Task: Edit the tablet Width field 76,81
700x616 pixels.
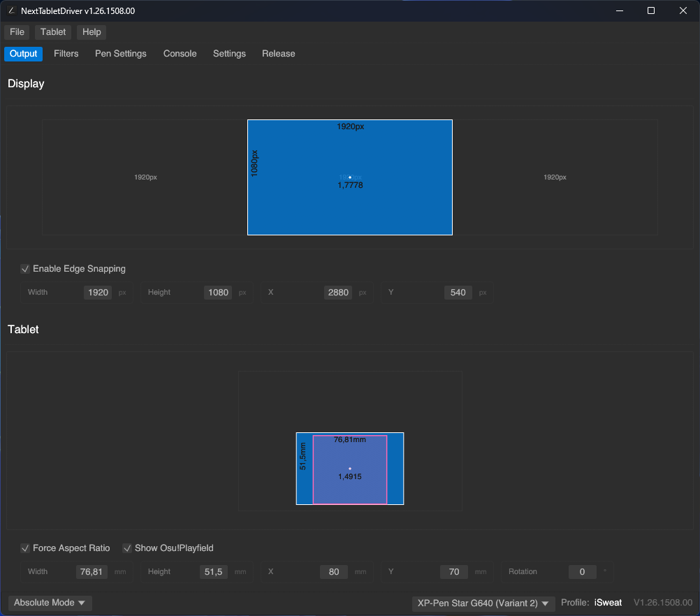Action: click(92, 572)
